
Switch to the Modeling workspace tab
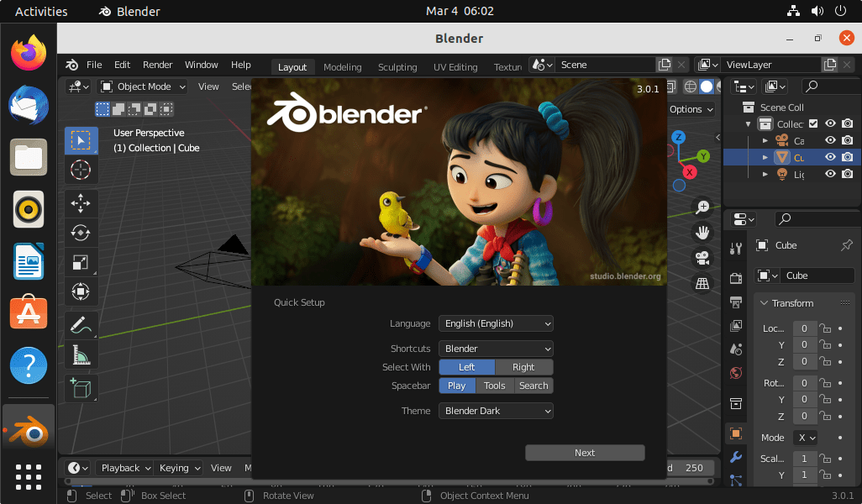(x=342, y=66)
